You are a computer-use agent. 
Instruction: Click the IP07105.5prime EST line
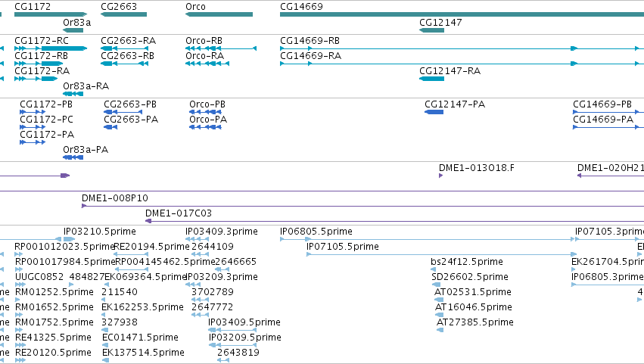[441, 254]
